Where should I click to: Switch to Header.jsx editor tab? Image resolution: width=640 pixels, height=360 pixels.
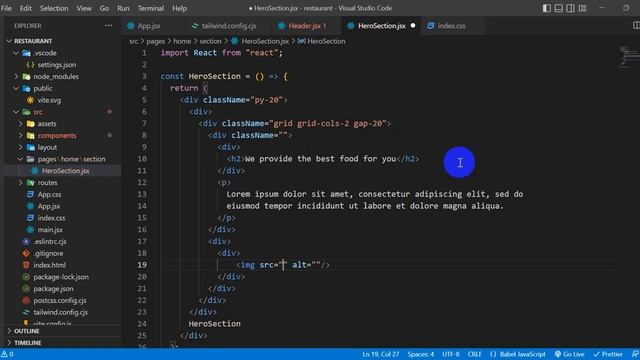point(307,26)
